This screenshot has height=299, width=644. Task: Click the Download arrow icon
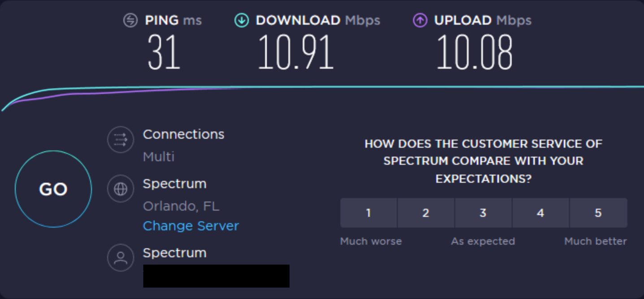click(x=242, y=20)
